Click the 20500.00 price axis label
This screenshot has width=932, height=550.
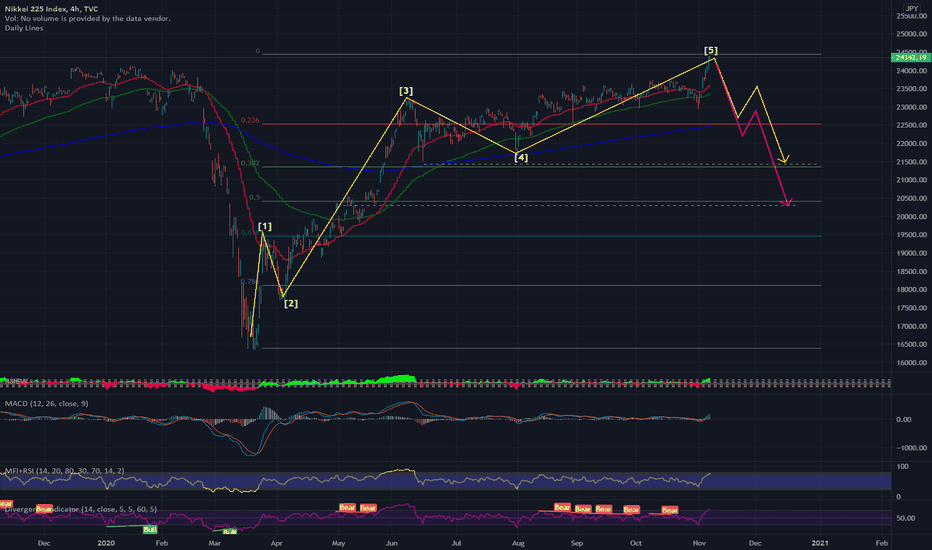[912, 199]
